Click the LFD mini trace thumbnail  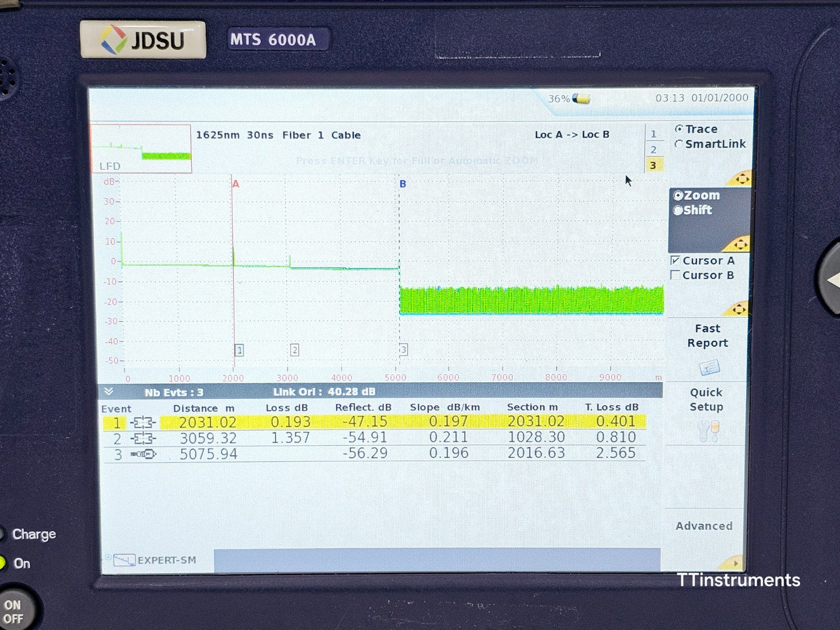coord(141,149)
